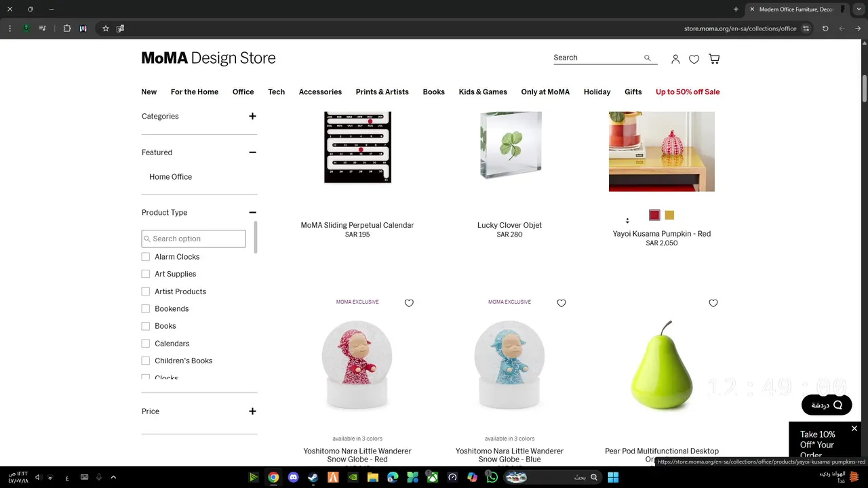Click the address bar URL
Image resolution: width=868 pixels, height=488 pixels.
pos(740,28)
